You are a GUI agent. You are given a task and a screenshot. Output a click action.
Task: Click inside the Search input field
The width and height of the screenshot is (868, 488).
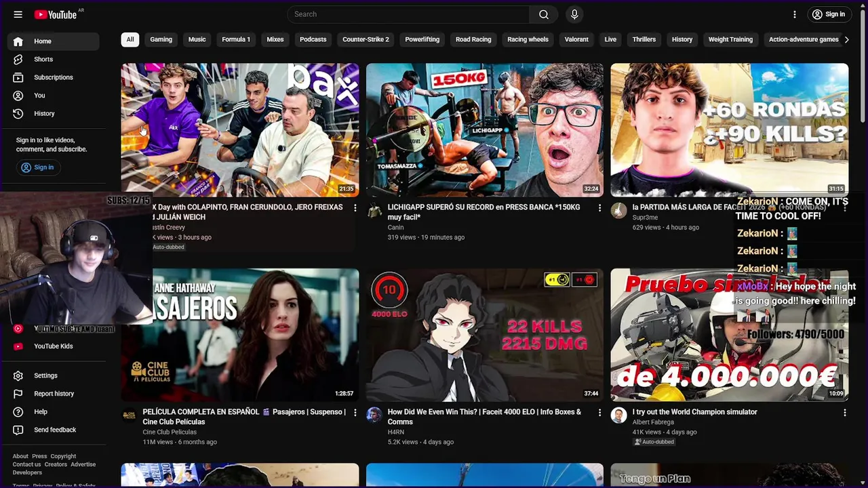coord(408,14)
